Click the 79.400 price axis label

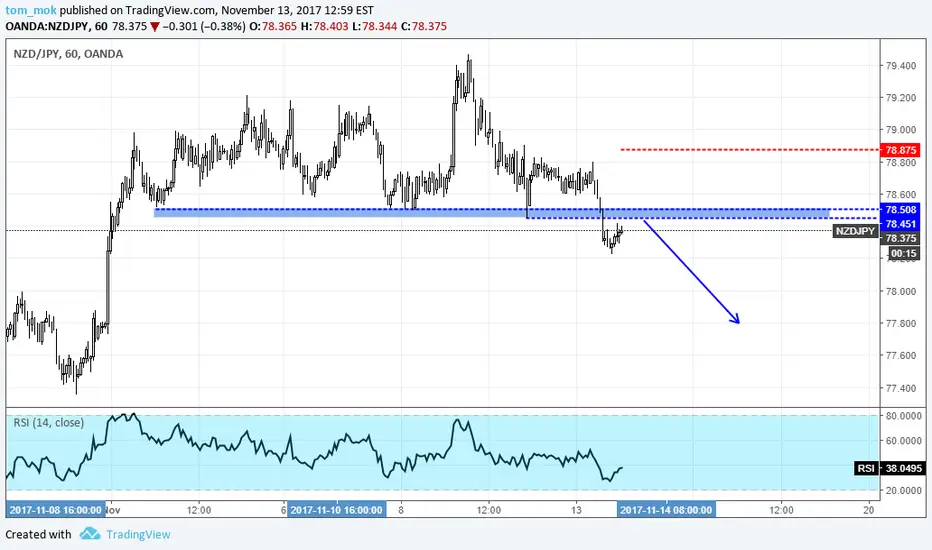point(900,66)
